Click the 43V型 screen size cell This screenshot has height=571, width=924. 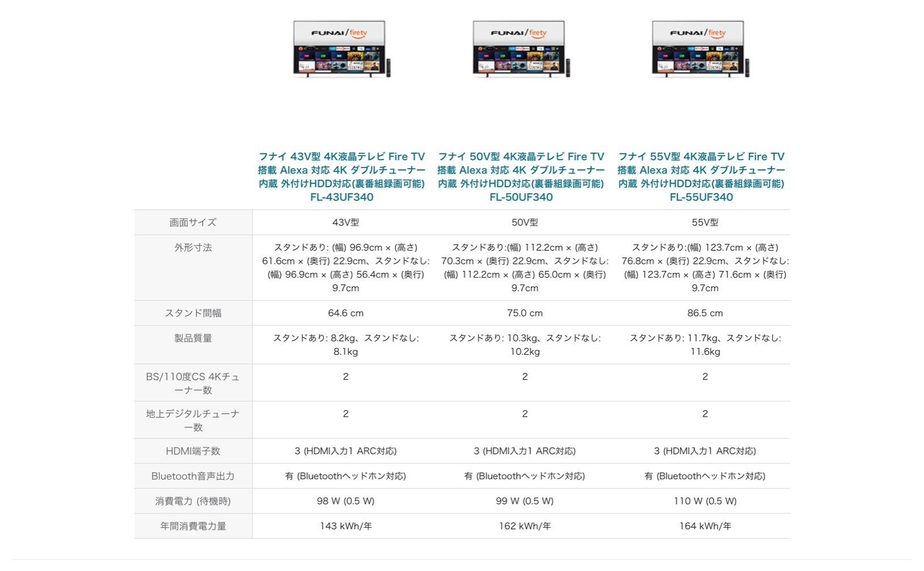click(346, 222)
